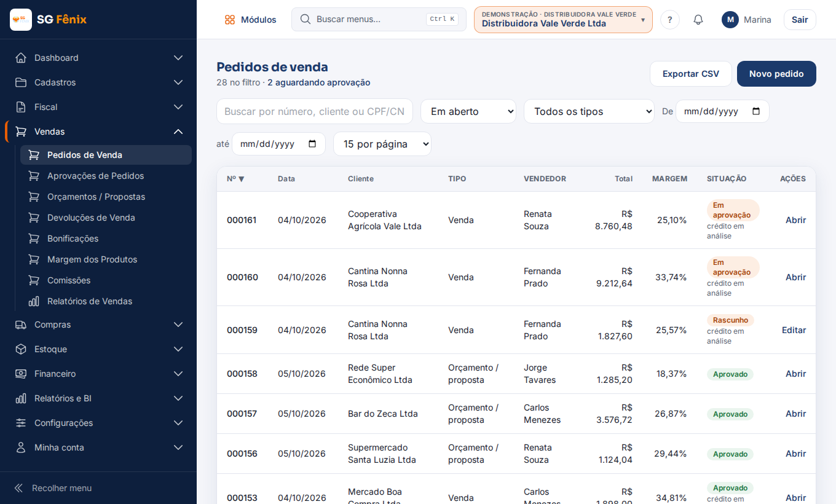Focus the Buscar menus search field
Screen dimensions: 836x504
(x=379, y=19)
